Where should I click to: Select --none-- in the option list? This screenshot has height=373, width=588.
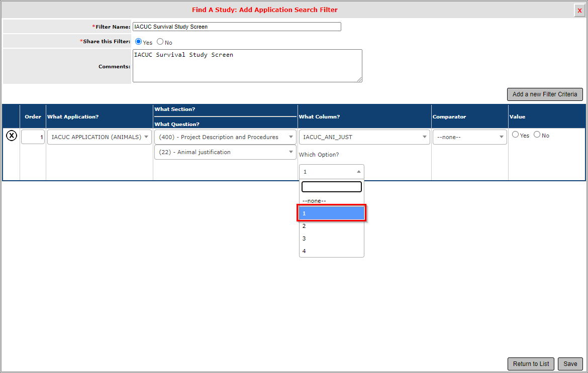click(x=332, y=201)
